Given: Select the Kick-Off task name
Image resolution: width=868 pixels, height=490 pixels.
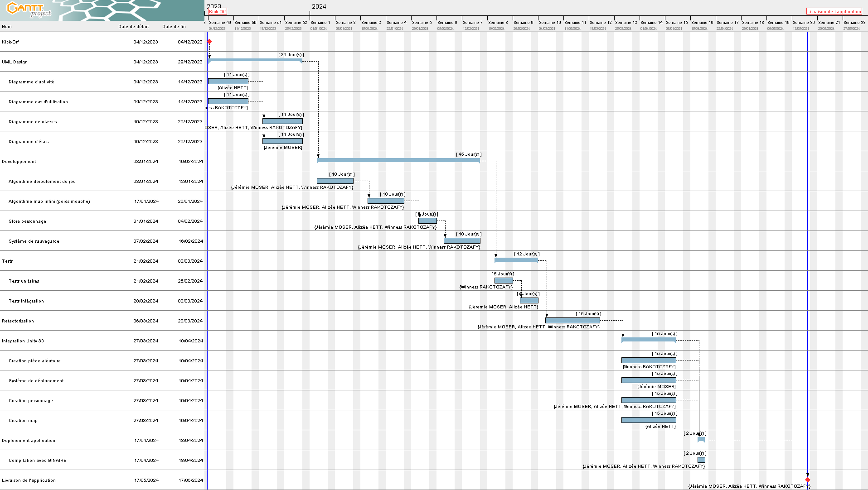Looking at the screenshot, I should (10, 42).
